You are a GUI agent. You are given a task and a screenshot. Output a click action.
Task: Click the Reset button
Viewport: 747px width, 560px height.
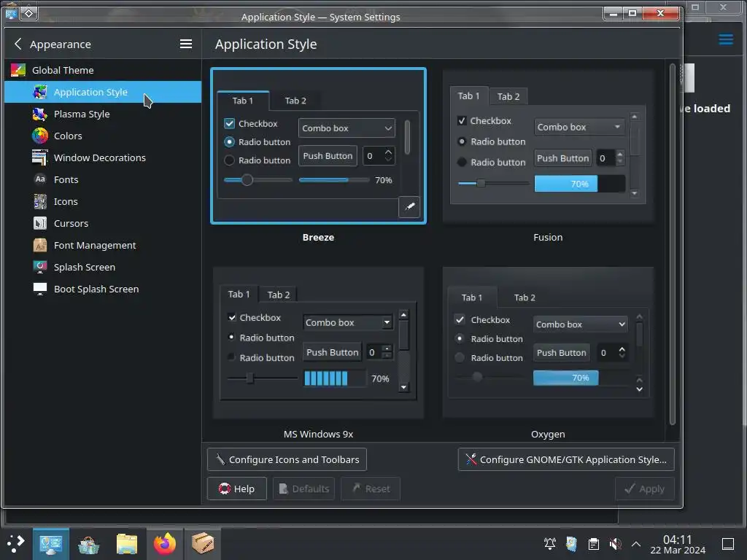tap(371, 489)
